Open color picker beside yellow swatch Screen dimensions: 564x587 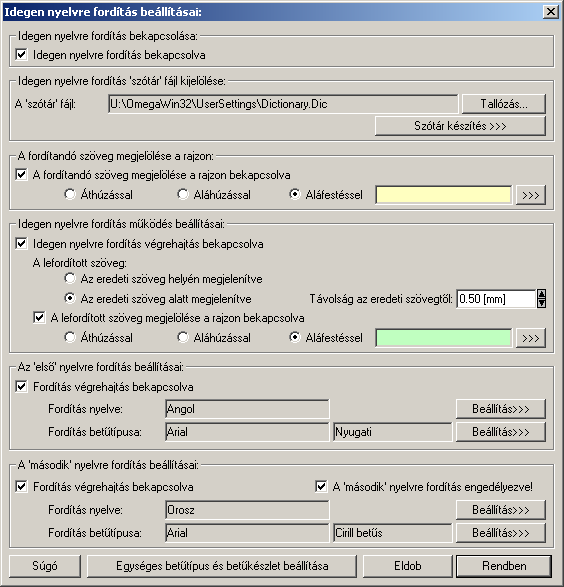click(x=531, y=195)
